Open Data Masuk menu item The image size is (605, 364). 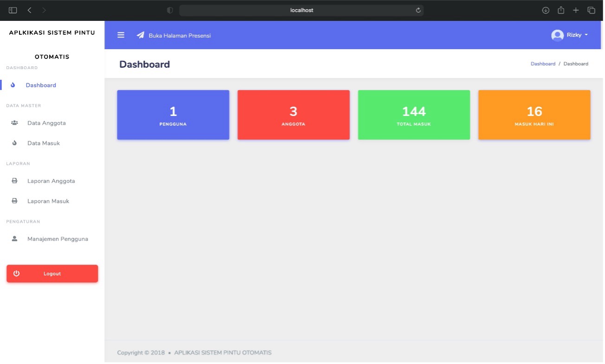(x=44, y=143)
